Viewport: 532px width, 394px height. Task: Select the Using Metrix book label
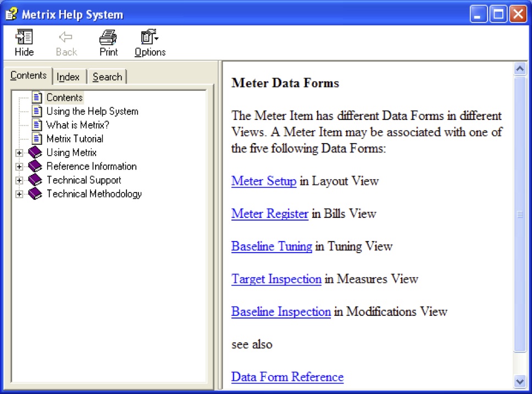(71, 152)
